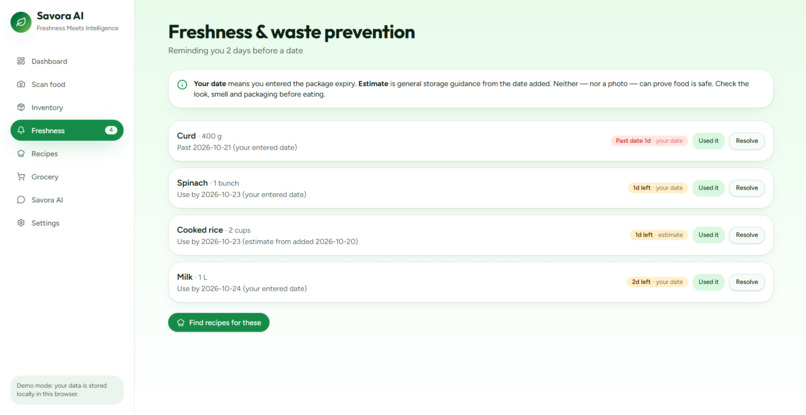Viewport: 806px width, 415px height.
Task: Click the Recipes chef hat icon
Action: 21,154
